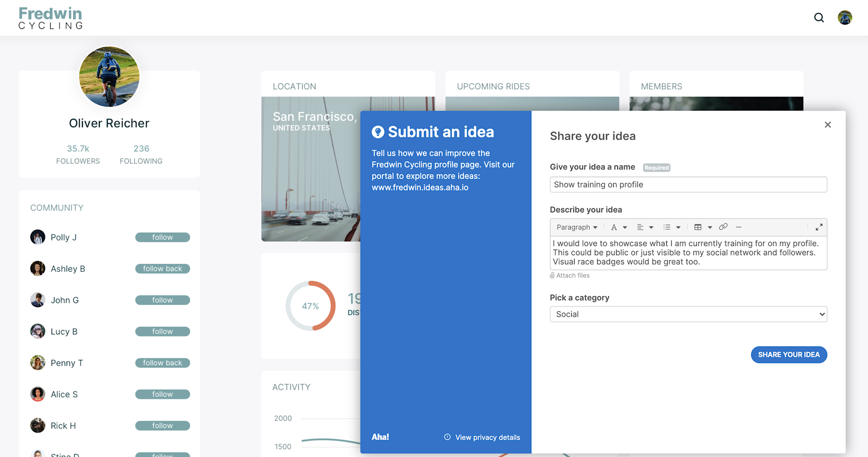Open the Pick a category dropdown

click(x=688, y=314)
